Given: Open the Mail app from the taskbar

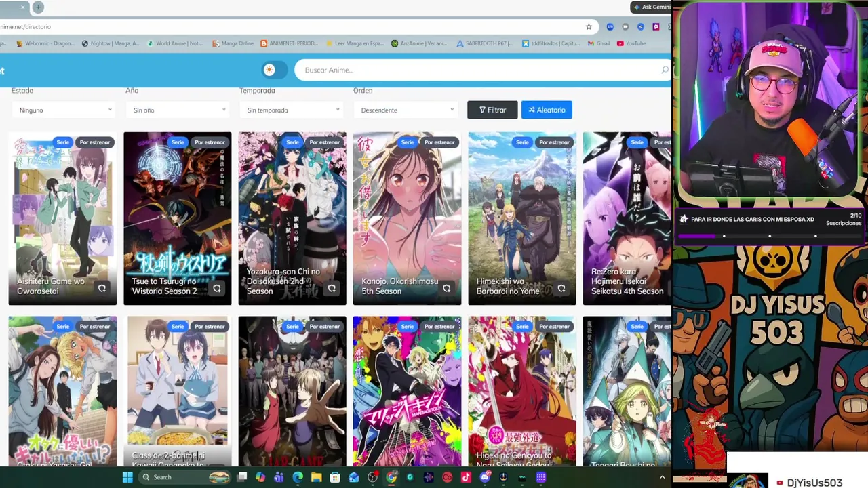Looking at the screenshot, I should pyautogui.click(x=353, y=477).
